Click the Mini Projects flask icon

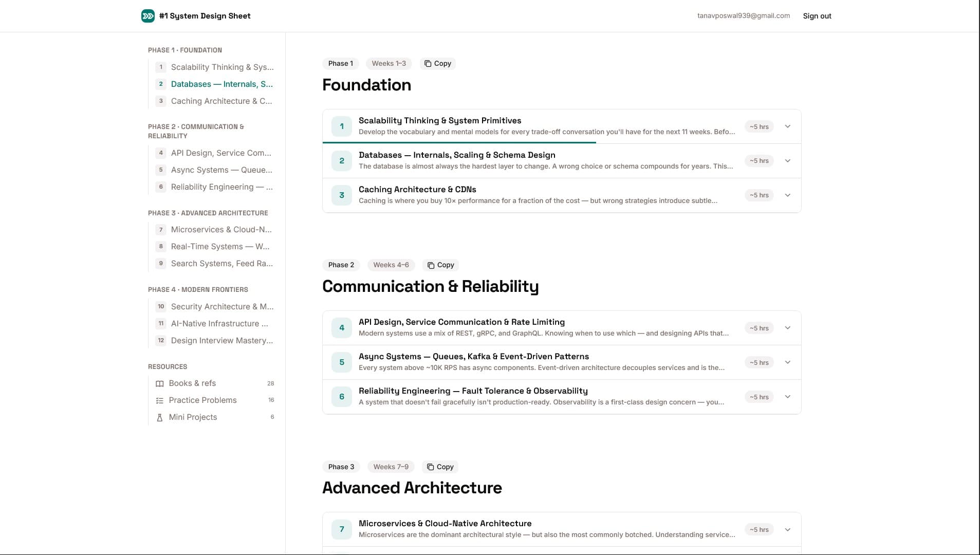click(160, 417)
